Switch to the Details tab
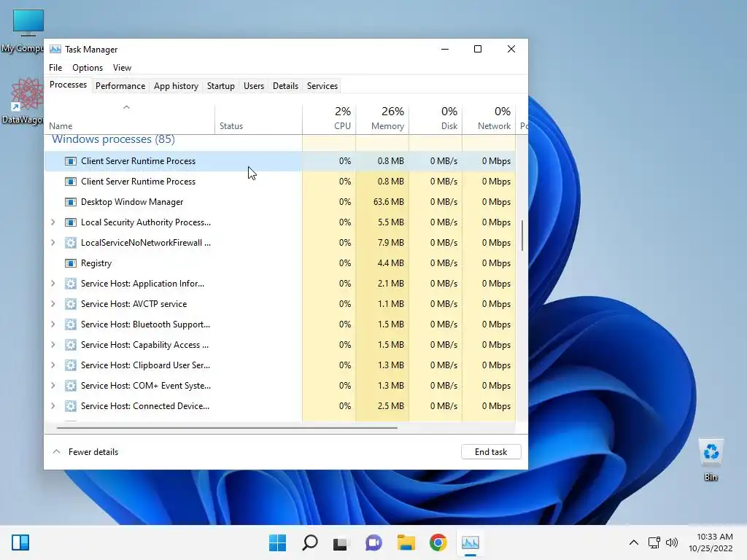 285,86
